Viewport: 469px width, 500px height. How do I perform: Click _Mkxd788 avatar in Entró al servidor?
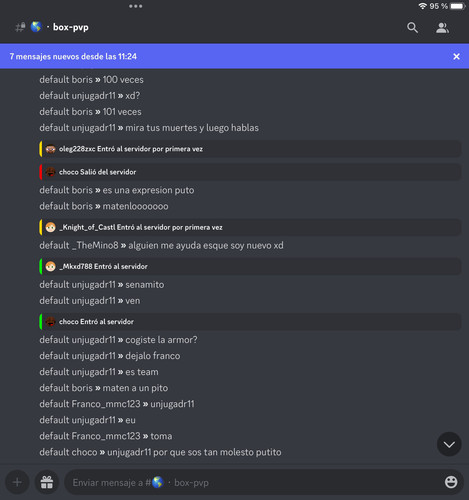pos(50,266)
